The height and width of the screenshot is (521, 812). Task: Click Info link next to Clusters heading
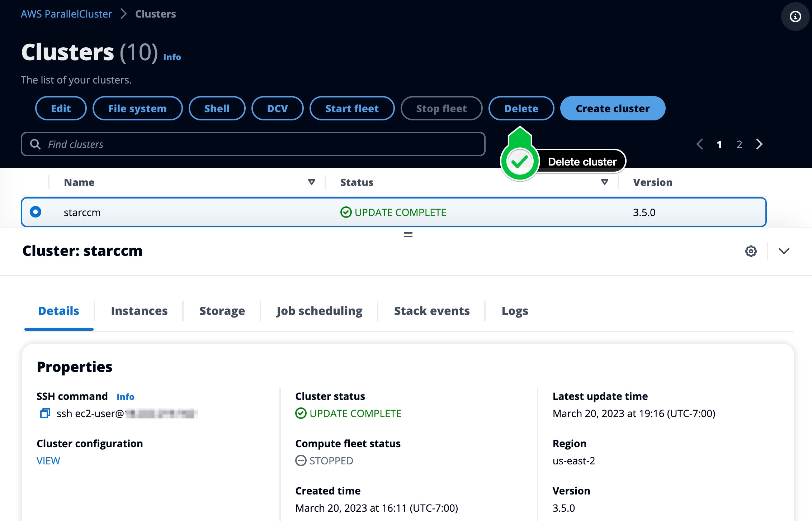point(172,57)
